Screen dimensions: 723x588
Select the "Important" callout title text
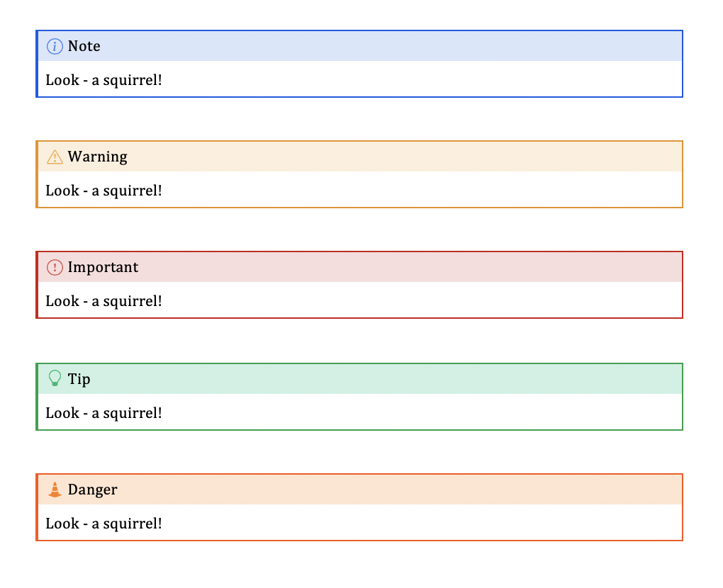pos(103,268)
